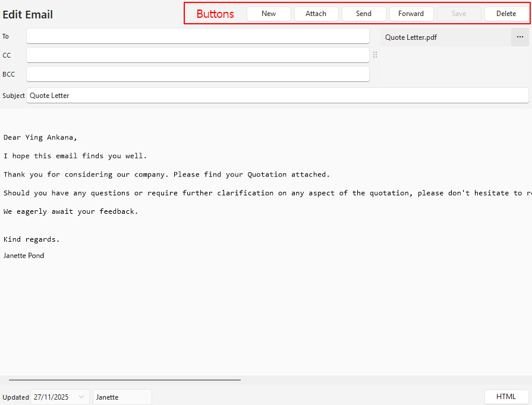Switch to HTML view button

tap(506, 397)
